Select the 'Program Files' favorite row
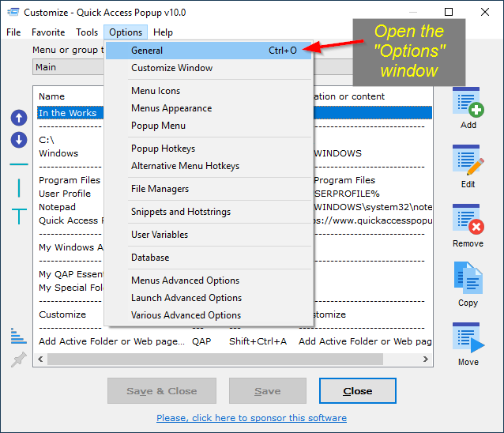This screenshot has height=433, width=504. (70, 180)
